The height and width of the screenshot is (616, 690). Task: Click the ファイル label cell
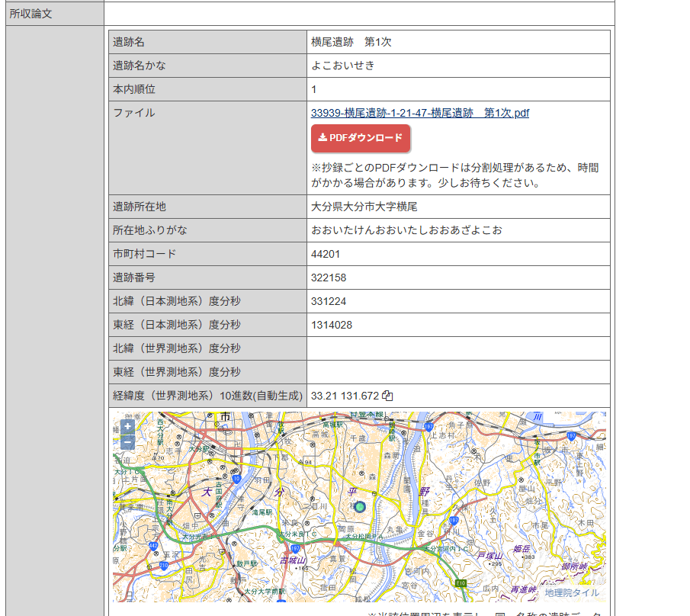pyautogui.click(x=207, y=148)
